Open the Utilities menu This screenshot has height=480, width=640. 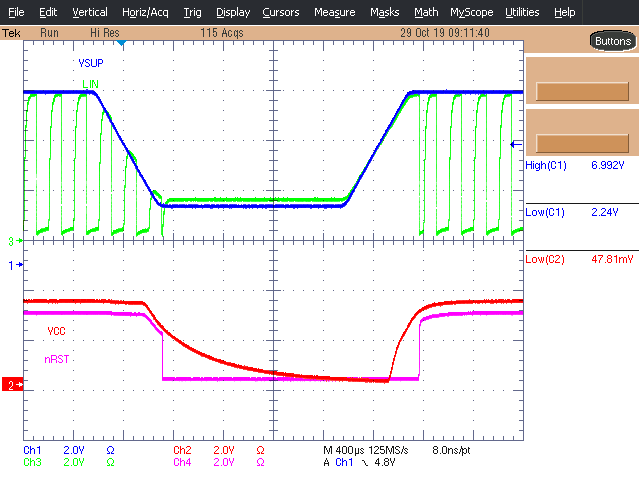coord(522,12)
